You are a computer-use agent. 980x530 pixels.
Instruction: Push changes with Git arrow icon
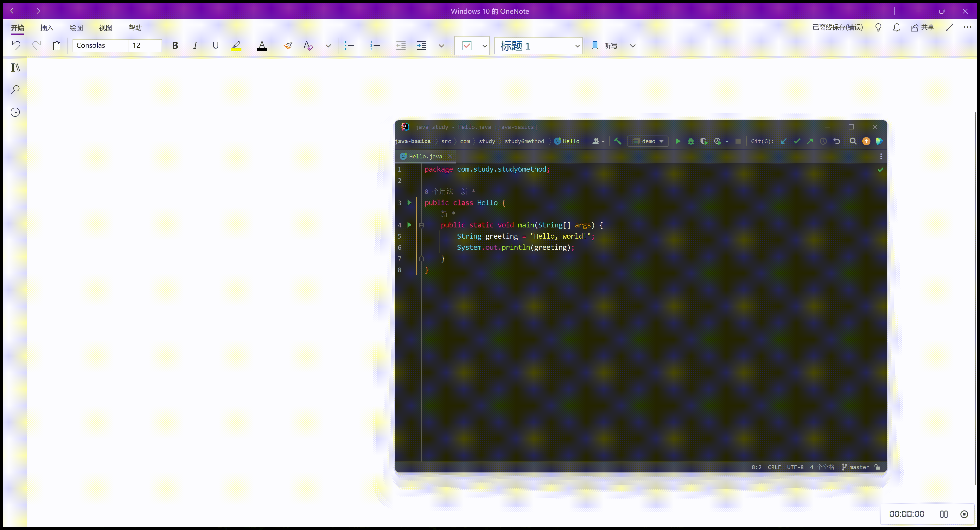click(x=810, y=141)
